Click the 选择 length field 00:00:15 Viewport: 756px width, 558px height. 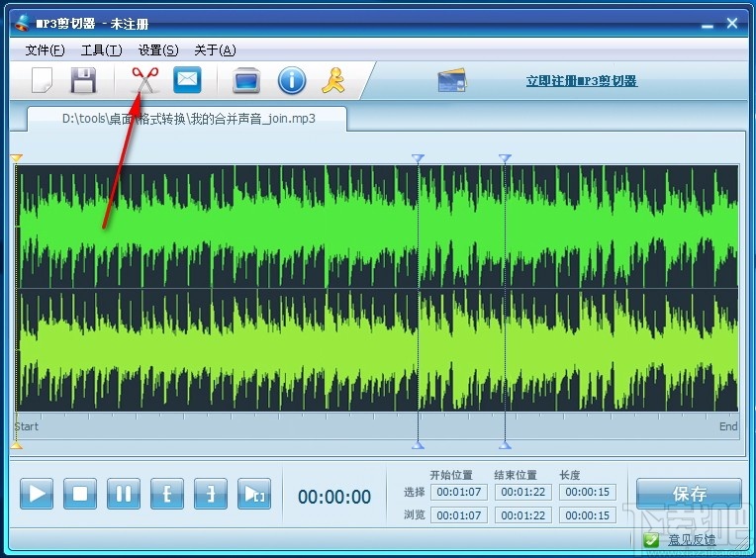click(587, 492)
